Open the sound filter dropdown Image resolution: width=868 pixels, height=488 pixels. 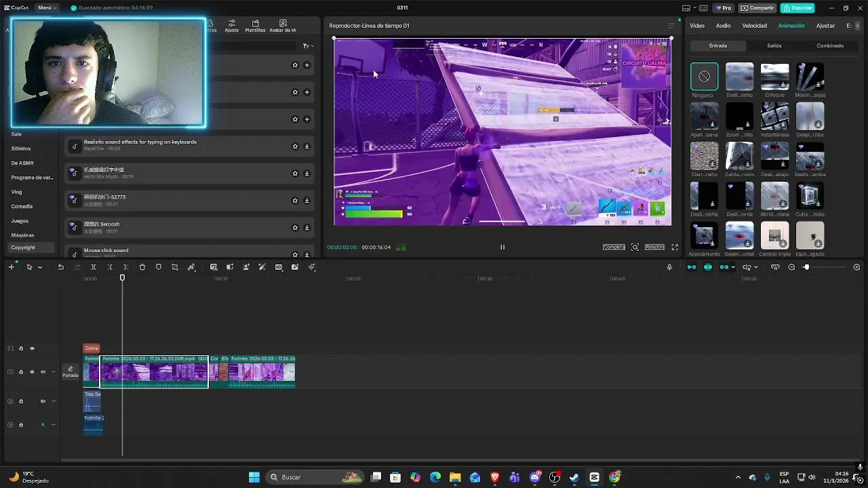[307, 46]
